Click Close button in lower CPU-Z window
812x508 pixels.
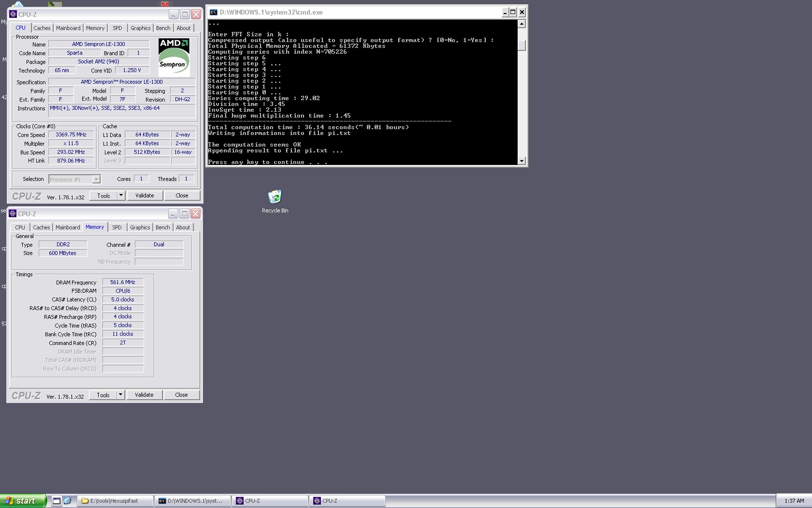point(181,395)
